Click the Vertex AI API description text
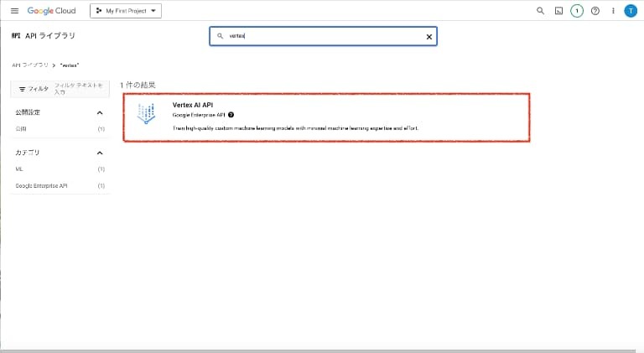Viewport: 644px width, 353px height. (x=295, y=128)
